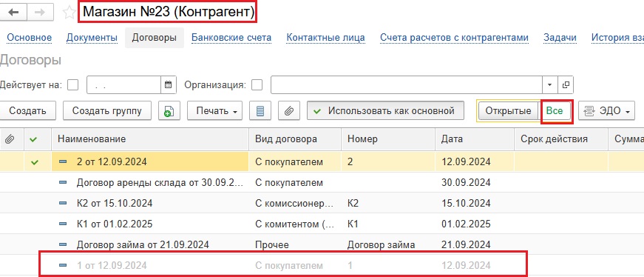Image resolution: width=644 pixels, height=277 pixels.
Task: Sort by Дата column header
Action: point(475,139)
